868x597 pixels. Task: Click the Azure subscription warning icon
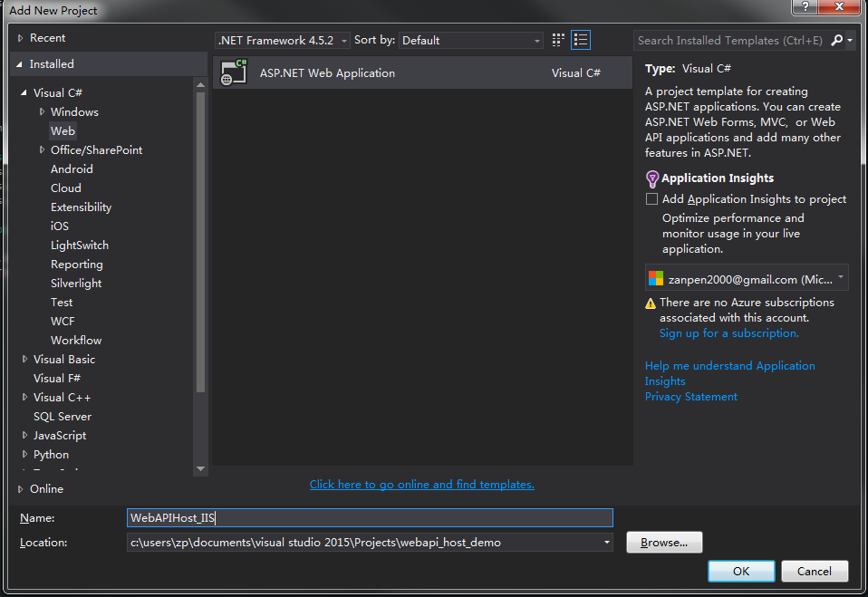[651, 303]
